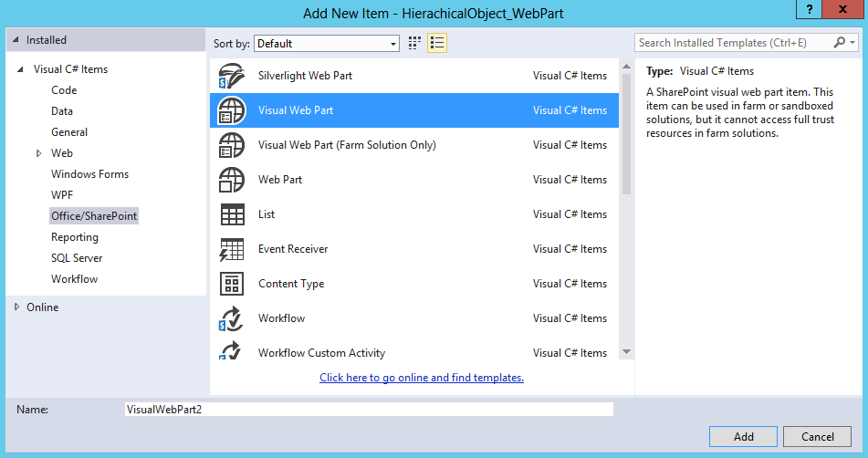Select the Workflow Custom Activity icon
The height and width of the screenshot is (458, 868).
click(x=232, y=351)
